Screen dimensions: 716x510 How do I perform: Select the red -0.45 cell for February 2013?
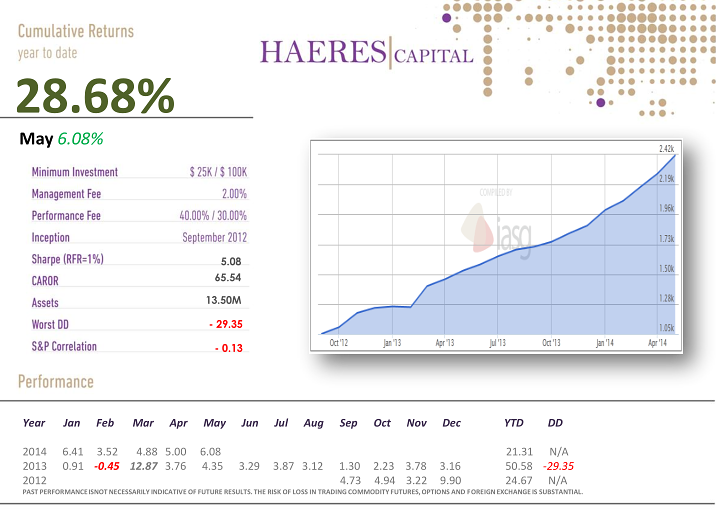click(107, 466)
